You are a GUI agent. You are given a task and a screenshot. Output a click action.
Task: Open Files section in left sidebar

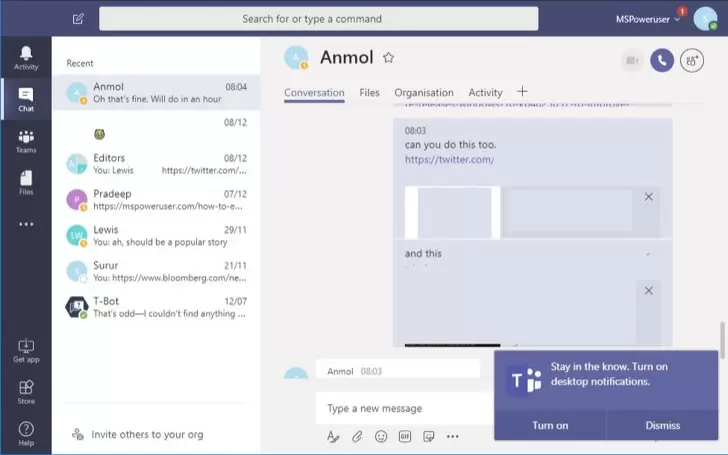tap(26, 182)
